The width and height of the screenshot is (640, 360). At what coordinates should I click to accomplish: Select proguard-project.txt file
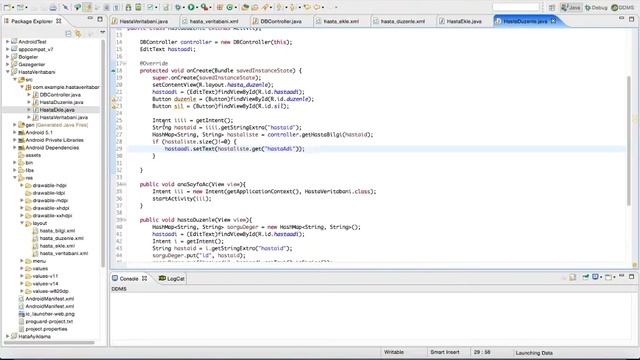coord(49,322)
